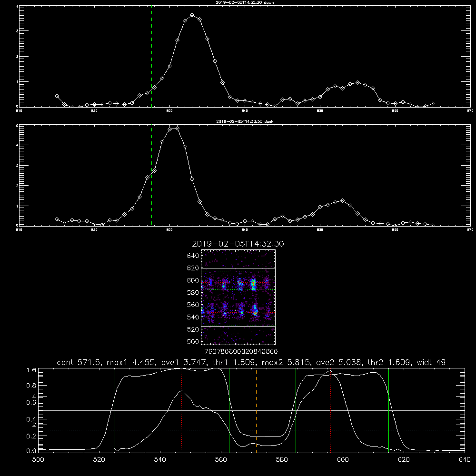Click the bottom plot y-axis label 0.8

[31, 386]
